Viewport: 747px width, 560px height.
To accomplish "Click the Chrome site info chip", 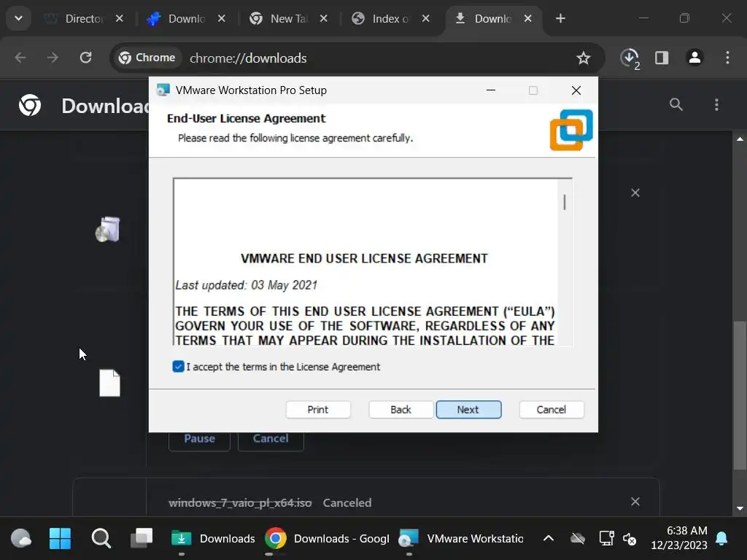I will coord(147,58).
